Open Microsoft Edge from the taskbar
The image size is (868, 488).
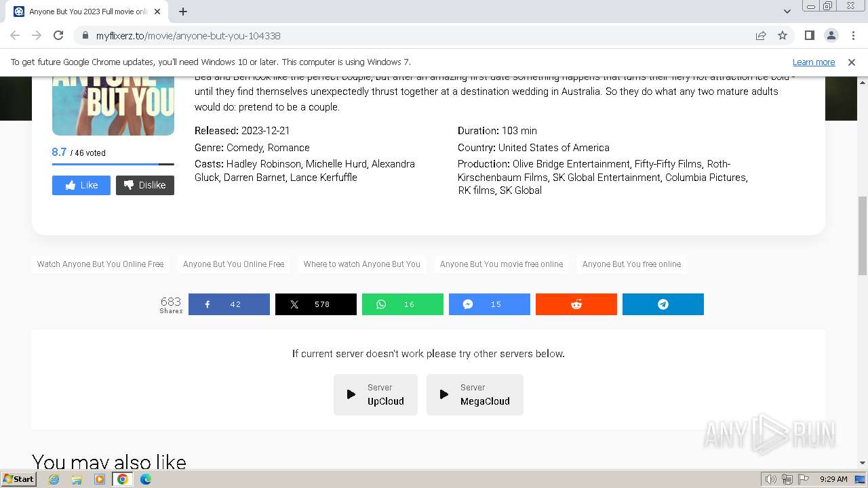(x=146, y=479)
